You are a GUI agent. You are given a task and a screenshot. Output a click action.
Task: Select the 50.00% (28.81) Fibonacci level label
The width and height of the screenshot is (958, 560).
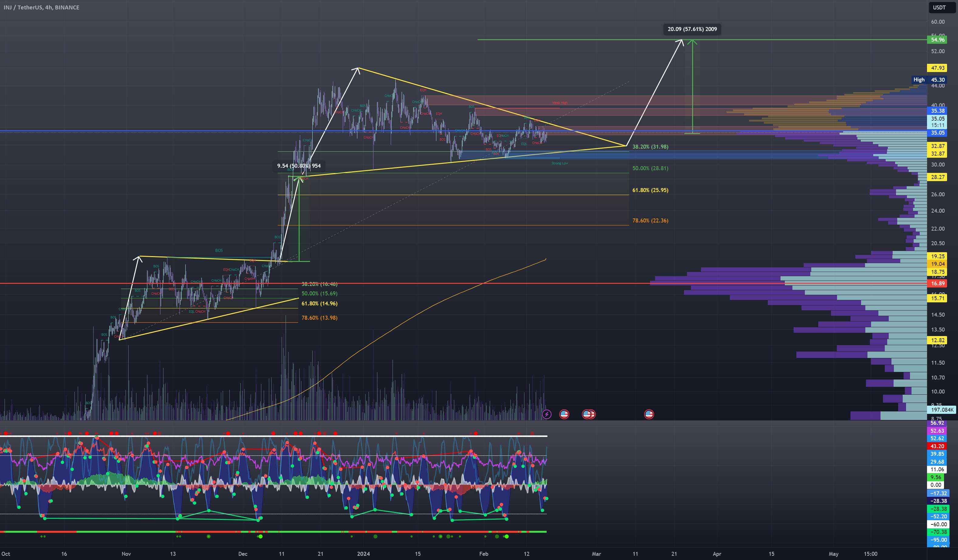(x=650, y=168)
